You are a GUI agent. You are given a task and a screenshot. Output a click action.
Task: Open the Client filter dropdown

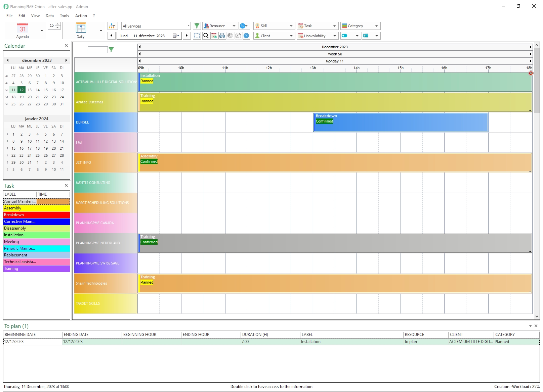(x=274, y=36)
